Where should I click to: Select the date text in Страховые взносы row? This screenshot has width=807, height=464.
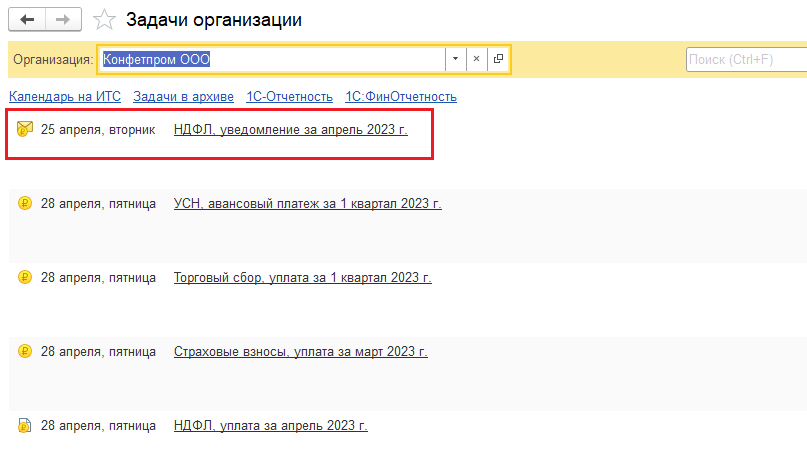tap(98, 352)
